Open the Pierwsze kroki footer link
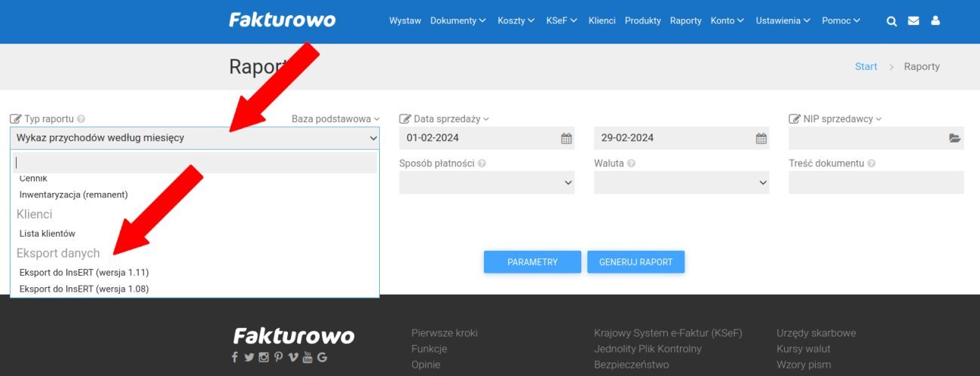 coord(445,333)
